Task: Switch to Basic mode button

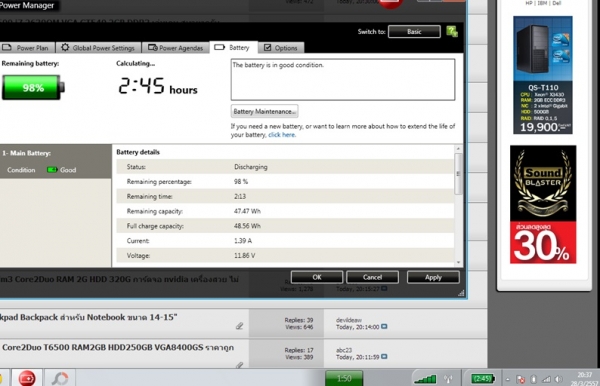Action: pyautogui.click(x=414, y=32)
